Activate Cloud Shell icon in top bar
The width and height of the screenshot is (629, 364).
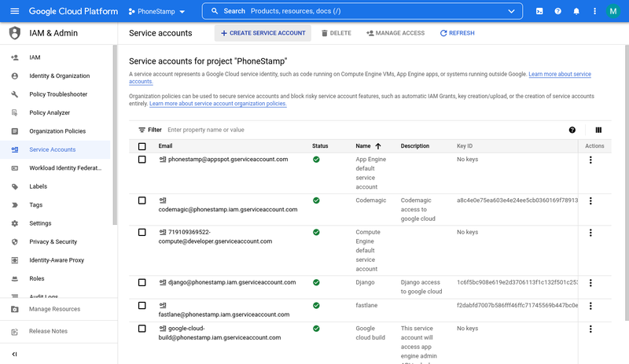(x=539, y=11)
